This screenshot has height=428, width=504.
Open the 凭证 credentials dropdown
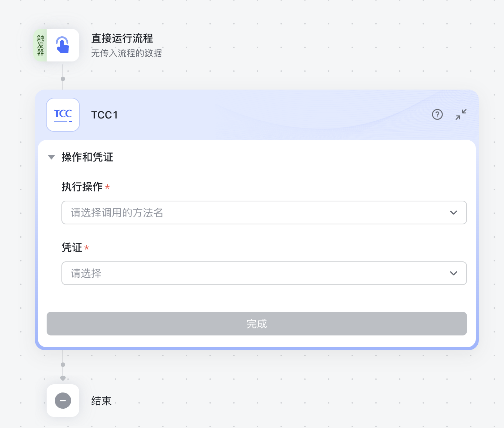[264, 273]
